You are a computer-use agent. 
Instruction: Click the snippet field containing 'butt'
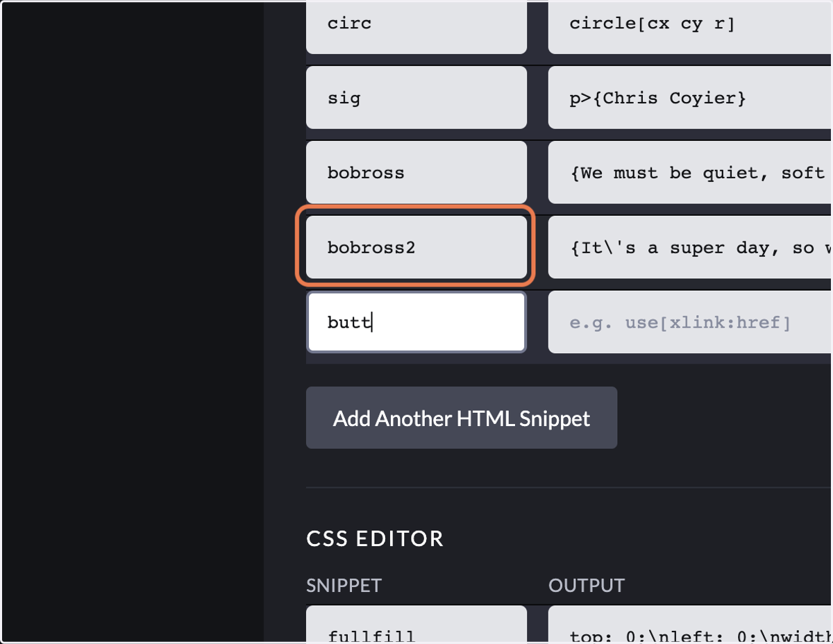point(416,322)
